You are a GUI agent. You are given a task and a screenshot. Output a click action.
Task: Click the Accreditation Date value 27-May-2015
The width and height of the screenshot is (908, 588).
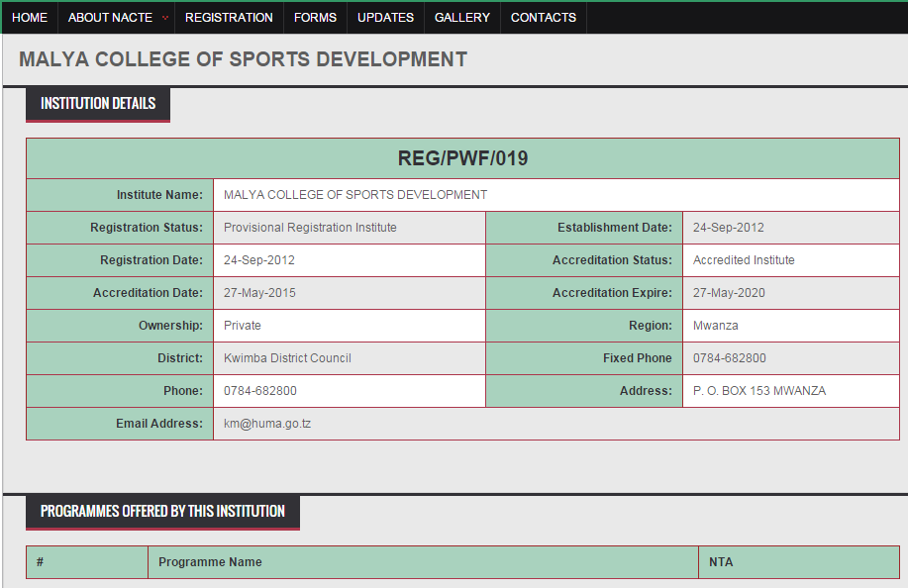click(259, 293)
